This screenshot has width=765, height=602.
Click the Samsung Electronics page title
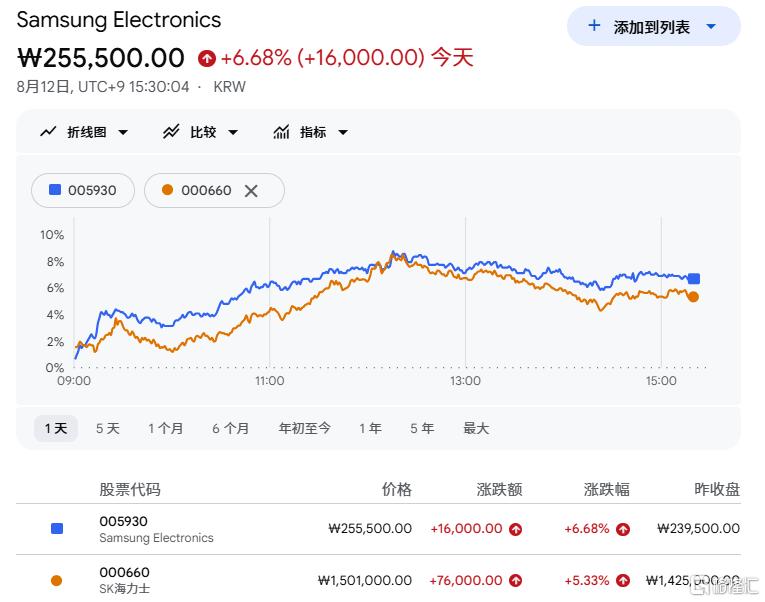point(119,20)
